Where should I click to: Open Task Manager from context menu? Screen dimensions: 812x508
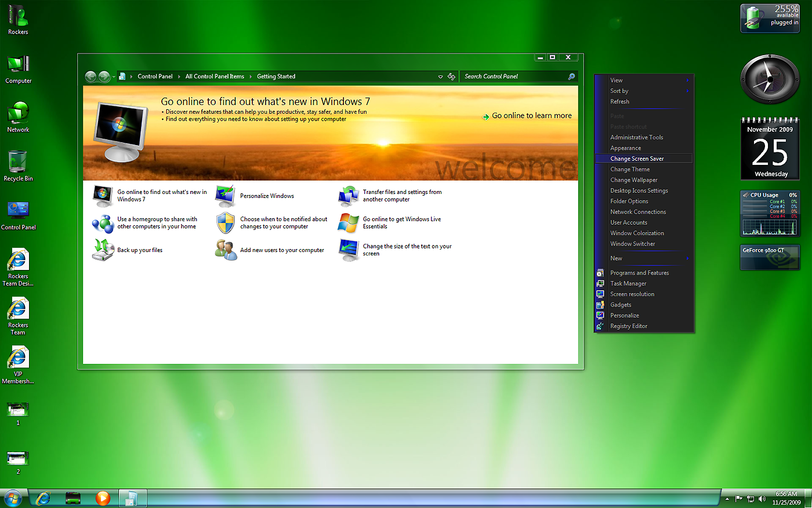(644, 284)
